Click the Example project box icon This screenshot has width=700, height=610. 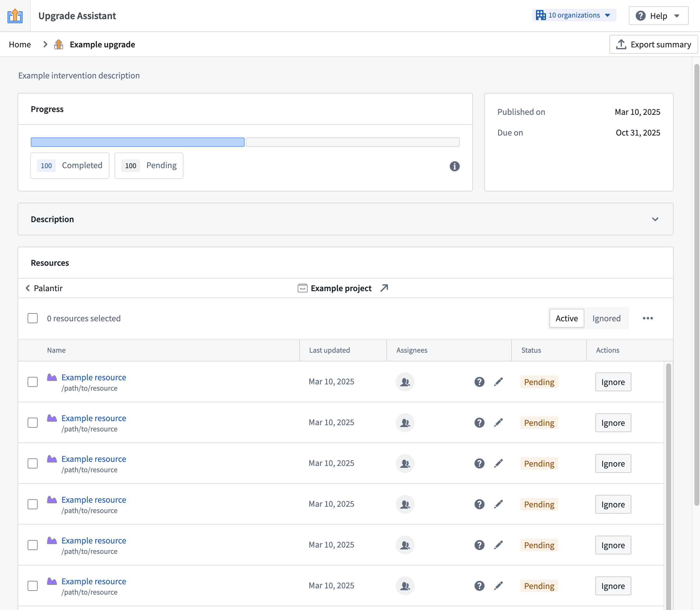tap(302, 288)
